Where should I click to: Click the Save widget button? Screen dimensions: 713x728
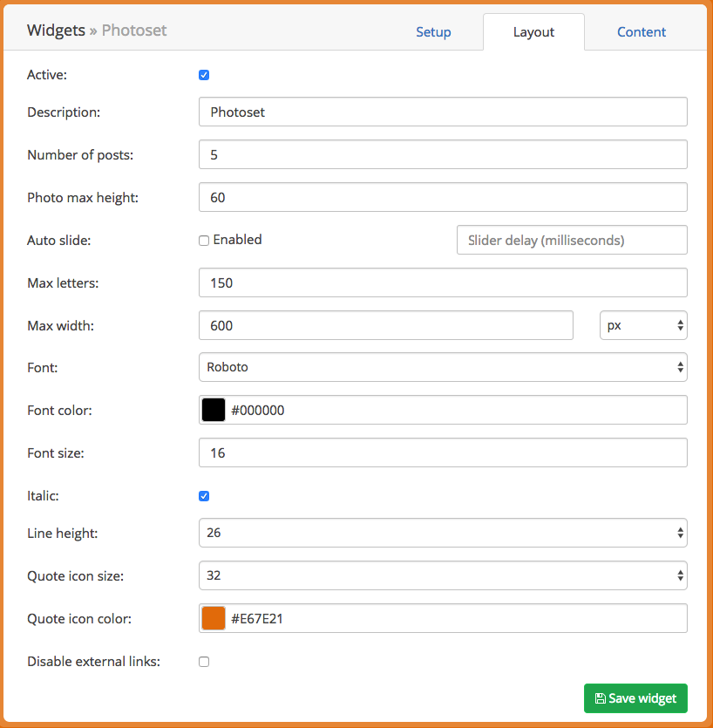[x=635, y=697]
